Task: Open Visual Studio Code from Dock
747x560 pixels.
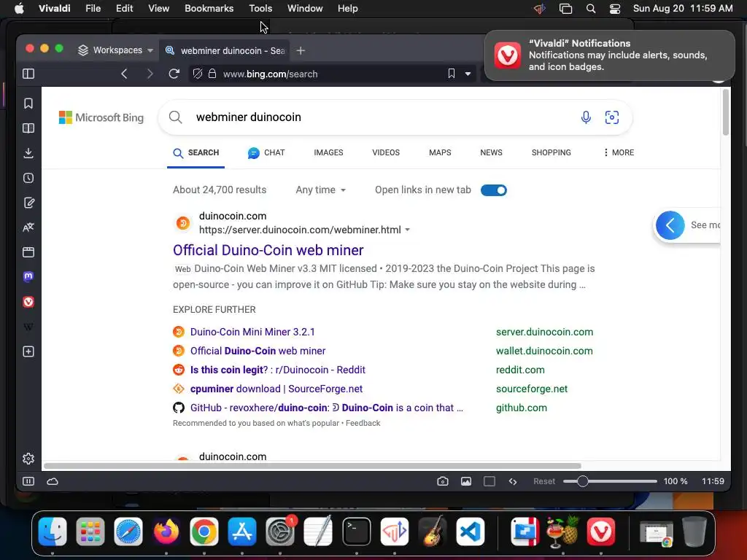Action: click(x=471, y=531)
